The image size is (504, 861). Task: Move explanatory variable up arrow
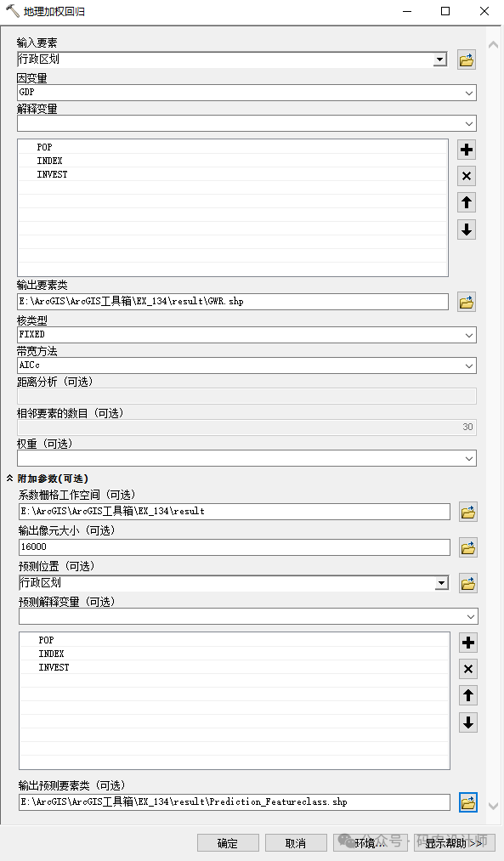[x=466, y=202]
